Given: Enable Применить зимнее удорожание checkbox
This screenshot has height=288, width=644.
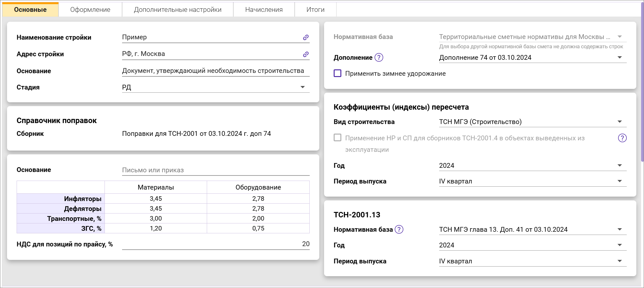Looking at the screenshot, I should click(338, 74).
